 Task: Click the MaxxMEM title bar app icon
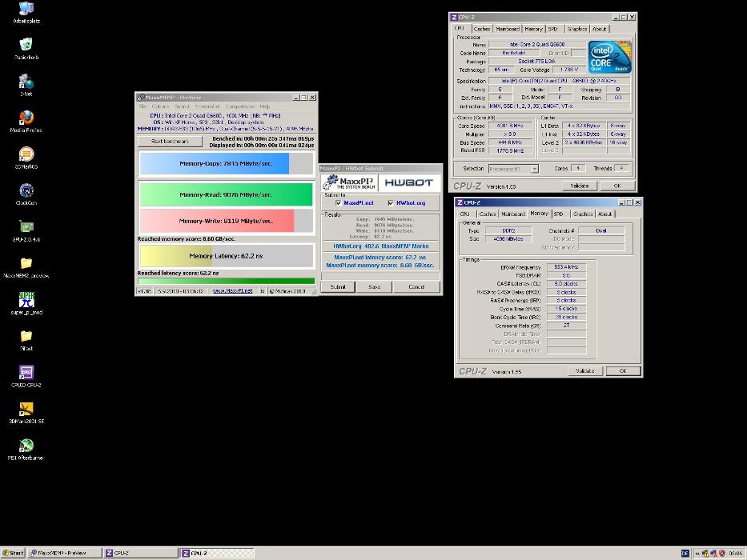coord(141,97)
